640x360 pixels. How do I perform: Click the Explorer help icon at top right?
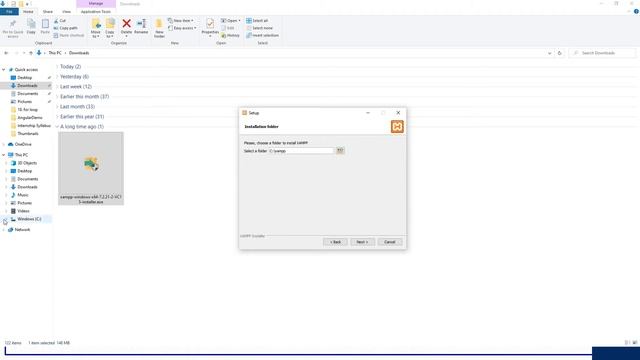[636, 11]
